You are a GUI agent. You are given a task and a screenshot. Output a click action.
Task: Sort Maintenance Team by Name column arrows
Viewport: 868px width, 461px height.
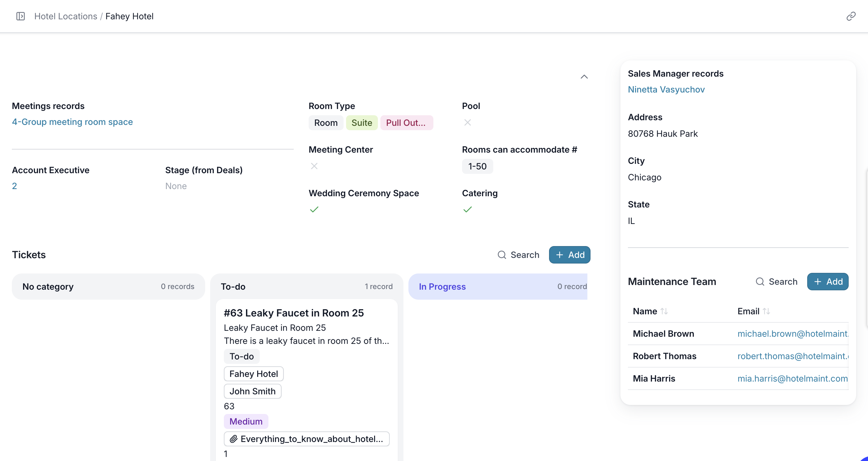click(x=664, y=311)
